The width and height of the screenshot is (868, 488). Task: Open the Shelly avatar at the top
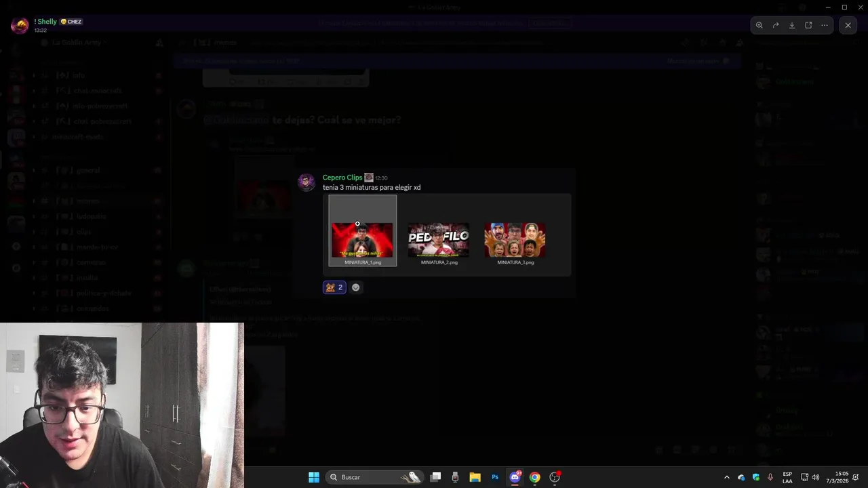click(20, 26)
